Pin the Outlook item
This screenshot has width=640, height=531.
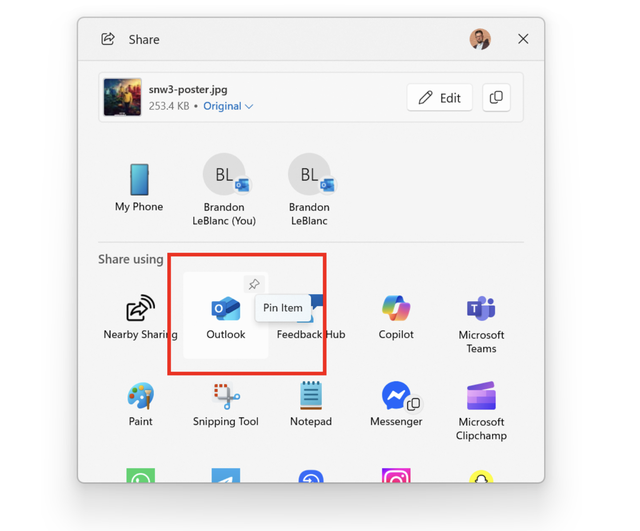click(254, 284)
